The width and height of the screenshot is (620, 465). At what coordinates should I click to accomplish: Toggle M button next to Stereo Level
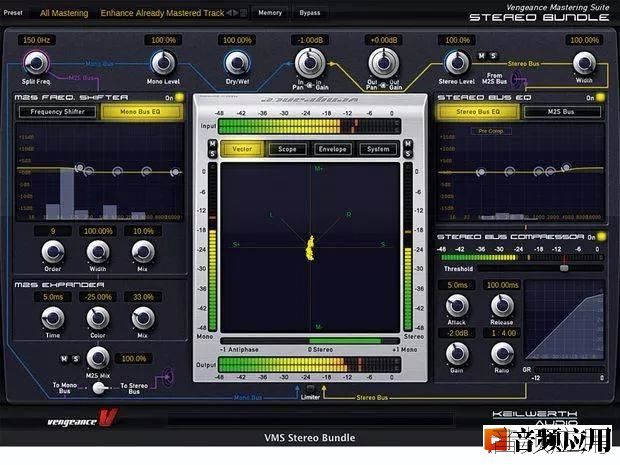click(x=481, y=56)
